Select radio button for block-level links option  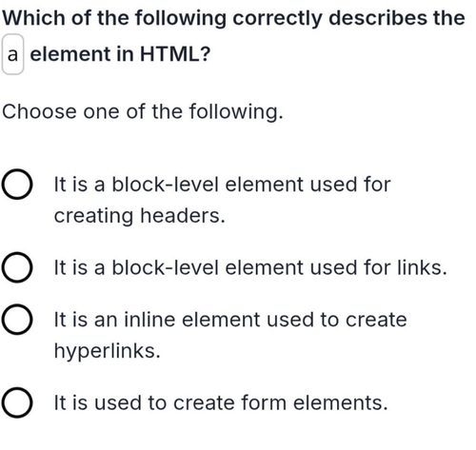coord(17,267)
